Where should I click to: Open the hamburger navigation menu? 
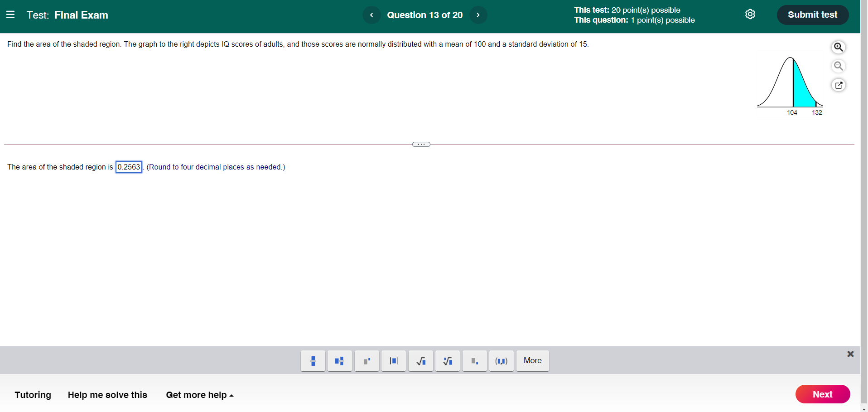point(10,15)
